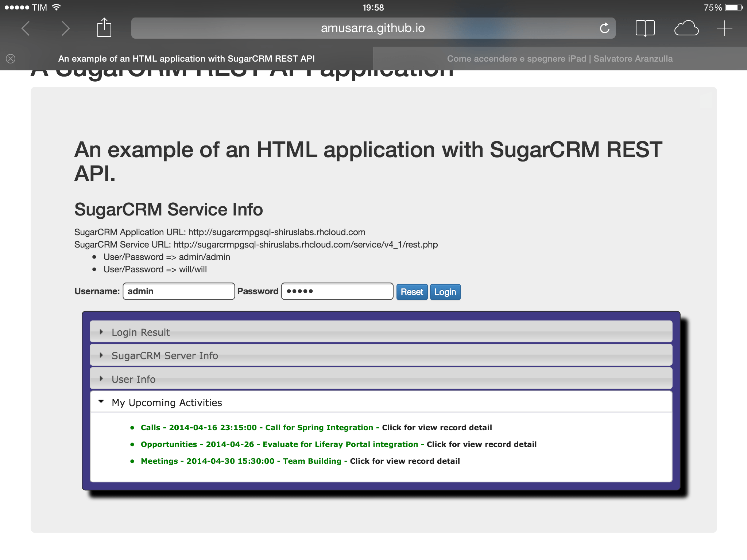The image size is (747, 560).
Task: Focus the Username input field
Action: (179, 291)
